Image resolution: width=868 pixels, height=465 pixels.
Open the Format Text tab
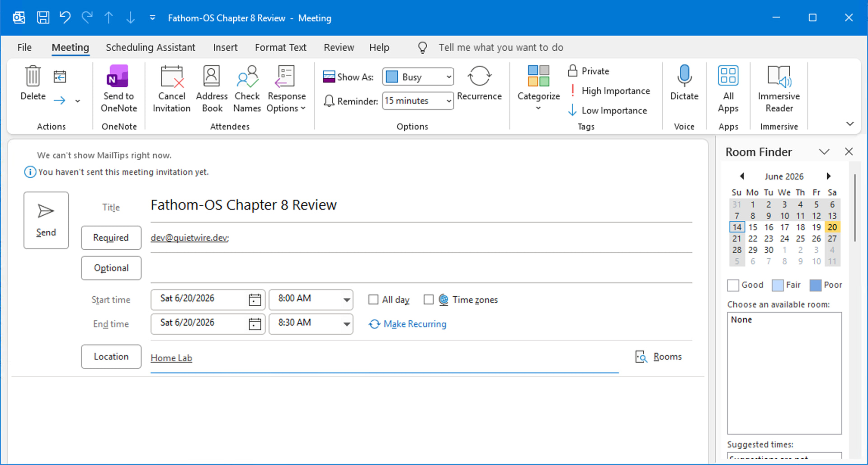(280, 47)
